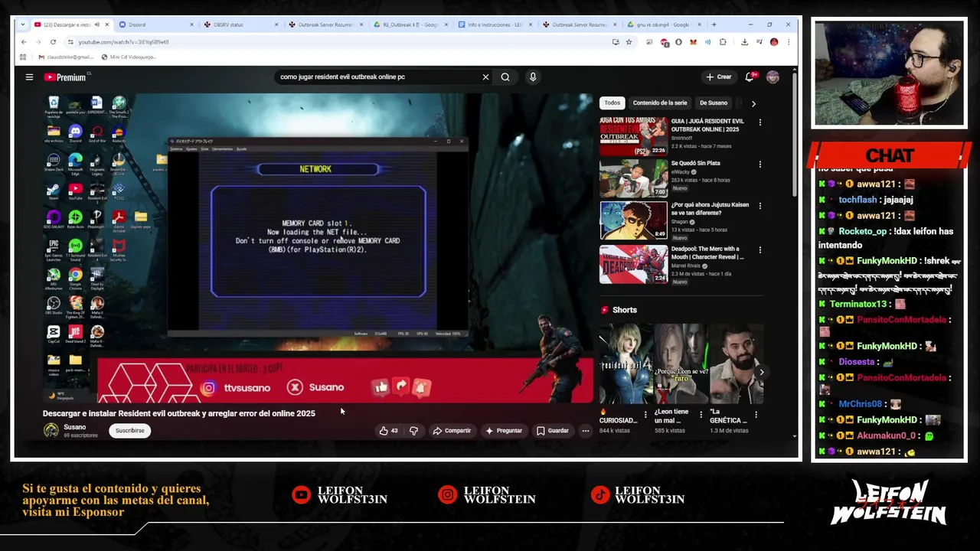980x551 pixels.
Task: Open options for Jujutsu Kaisen video
Action: pos(759,207)
